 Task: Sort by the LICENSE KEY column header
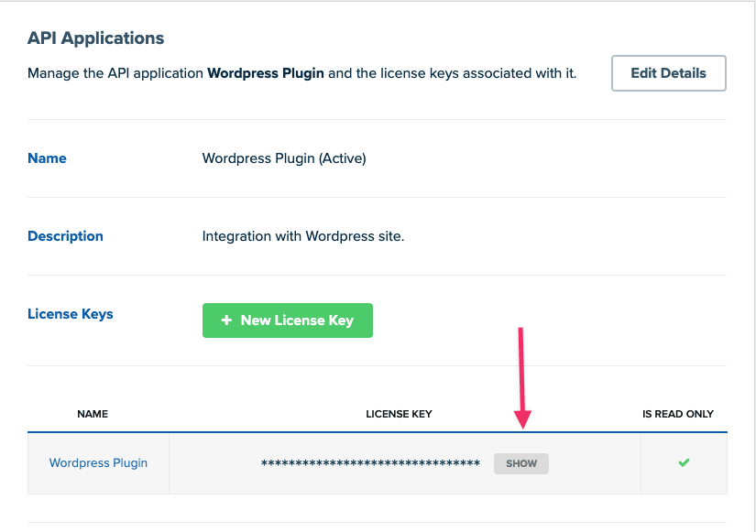399,414
